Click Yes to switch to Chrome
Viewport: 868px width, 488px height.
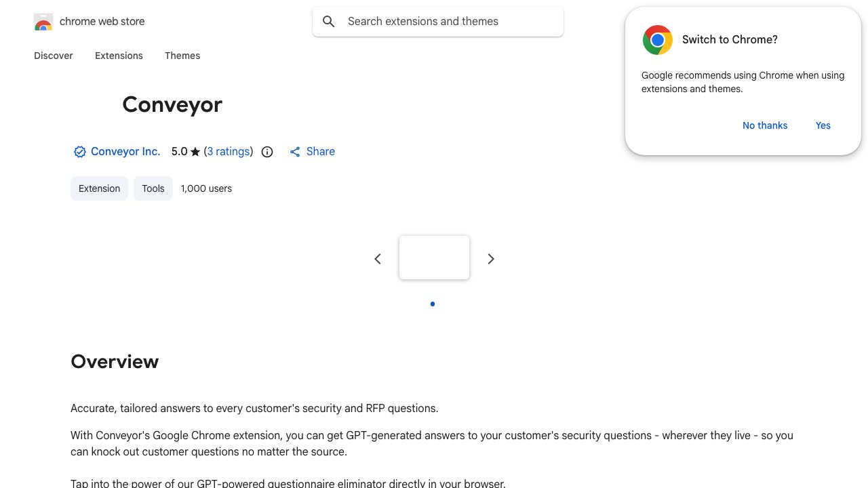coord(823,125)
